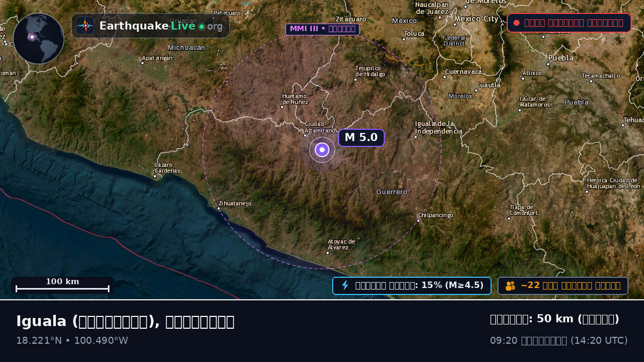Click the Mexico City map label
This screenshot has width=644, height=362.
(476, 19)
